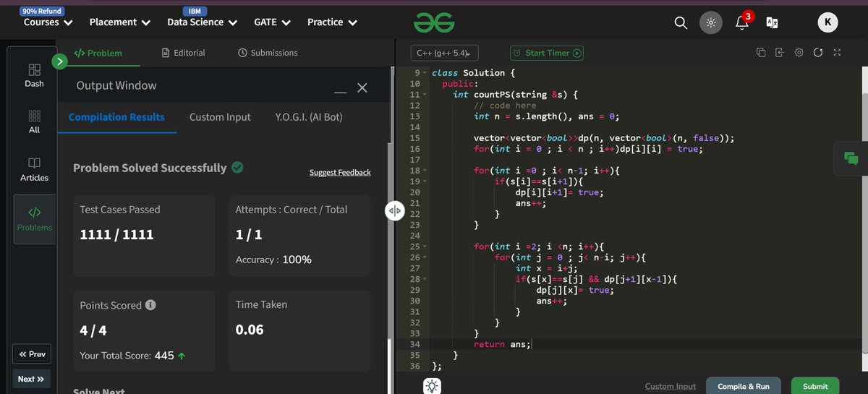Open notifications bell with 3 badge
This screenshot has height=394, width=868.
click(x=742, y=22)
